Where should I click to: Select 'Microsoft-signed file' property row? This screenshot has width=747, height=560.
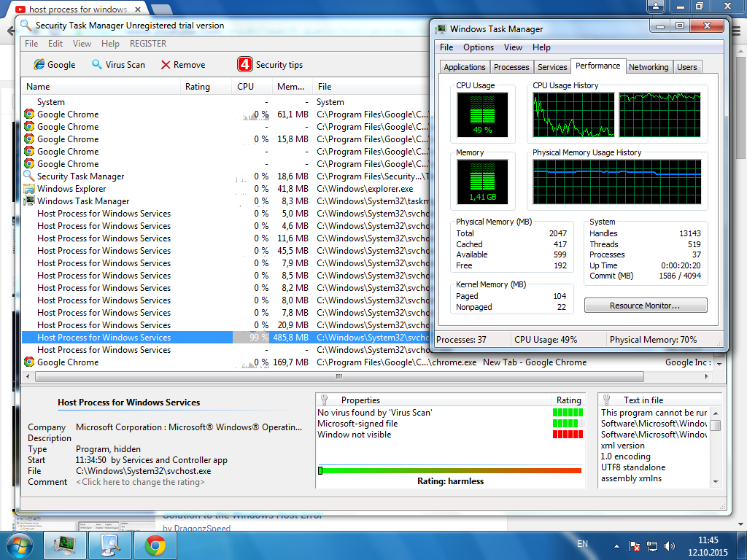450,424
